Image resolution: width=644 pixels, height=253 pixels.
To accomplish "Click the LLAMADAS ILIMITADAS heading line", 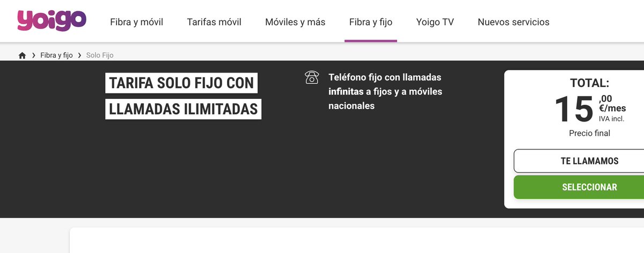I will (183, 109).
